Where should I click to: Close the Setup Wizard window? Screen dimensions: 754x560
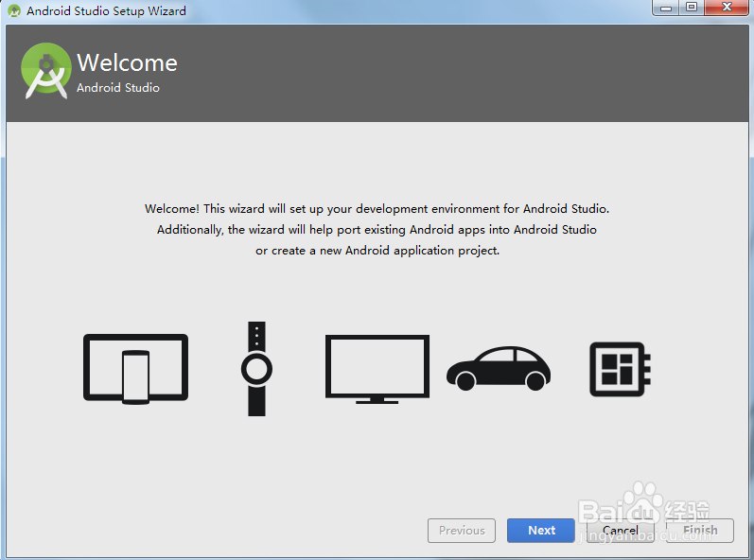tap(727, 8)
